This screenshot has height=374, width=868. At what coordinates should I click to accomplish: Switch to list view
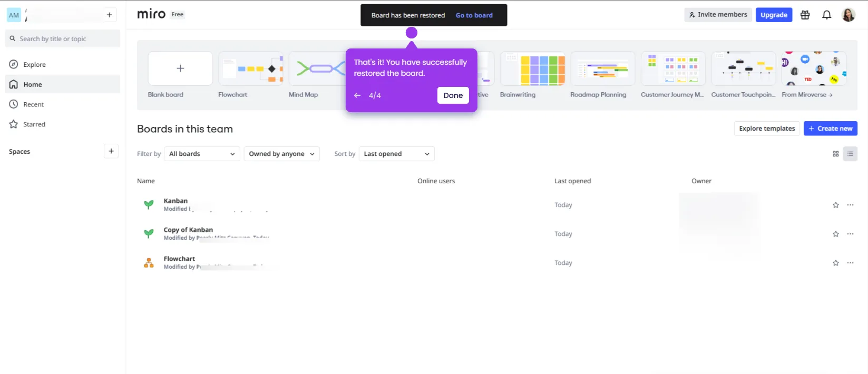coord(850,154)
